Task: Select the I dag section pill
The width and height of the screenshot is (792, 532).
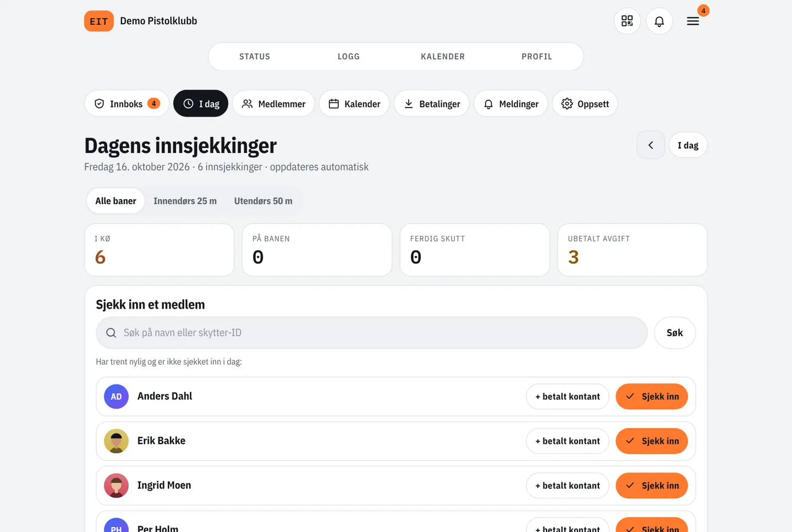Action: (201, 103)
